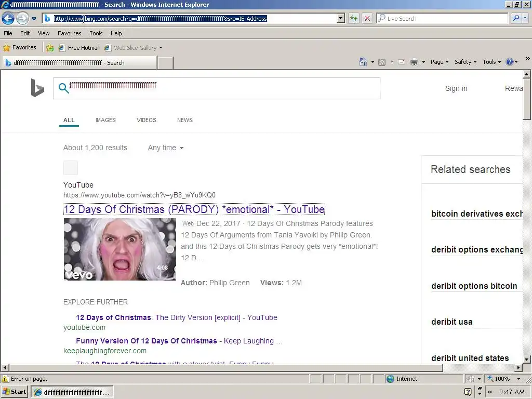Click related search deribit united states
Viewport: 532px width, 399px height.
[x=470, y=358]
